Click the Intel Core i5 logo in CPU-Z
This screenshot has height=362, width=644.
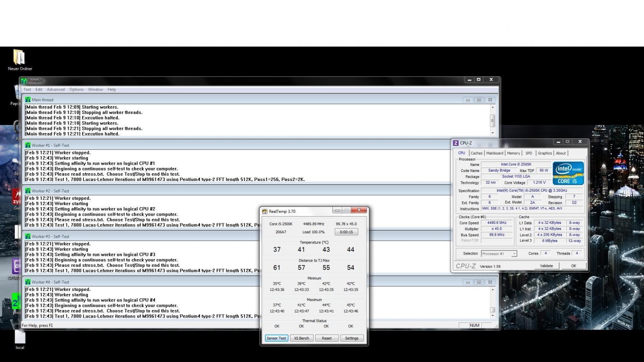coord(568,173)
